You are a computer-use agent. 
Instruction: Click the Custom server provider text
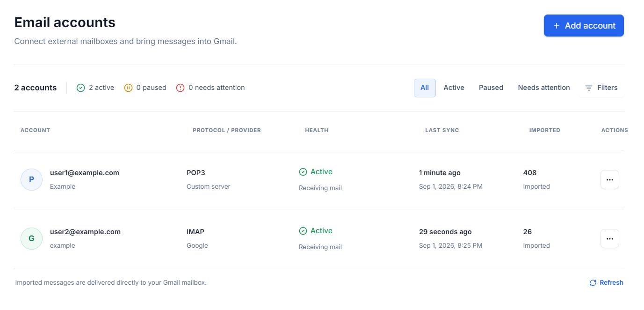click(x=209, y=186)
